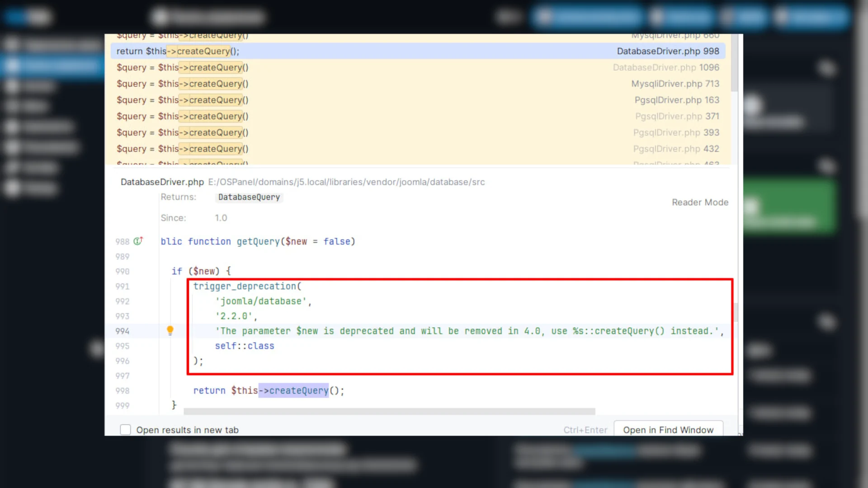Click line number 994 in the gutter
The height and width of the screenshot is (488, 868).
[x=122, y=331]
